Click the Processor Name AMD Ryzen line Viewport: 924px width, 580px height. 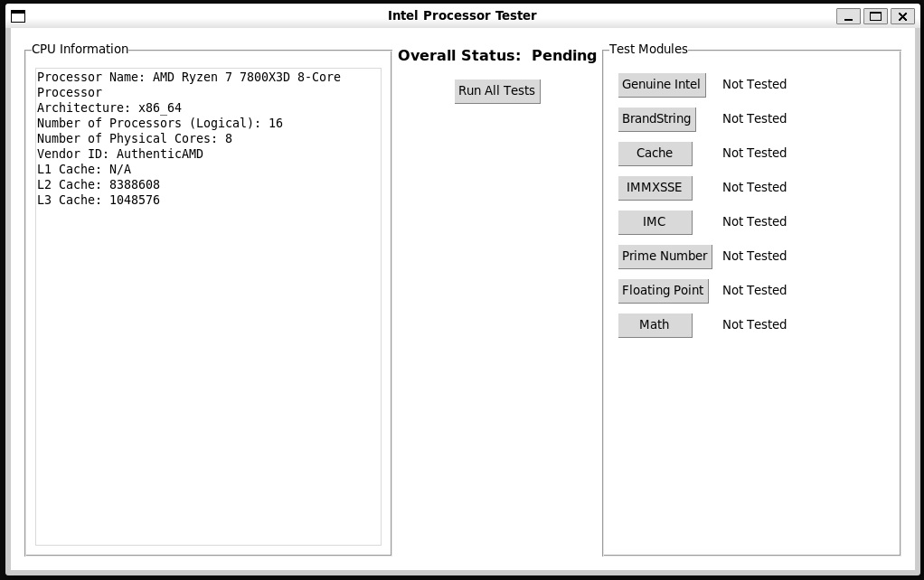pos(189,85)
